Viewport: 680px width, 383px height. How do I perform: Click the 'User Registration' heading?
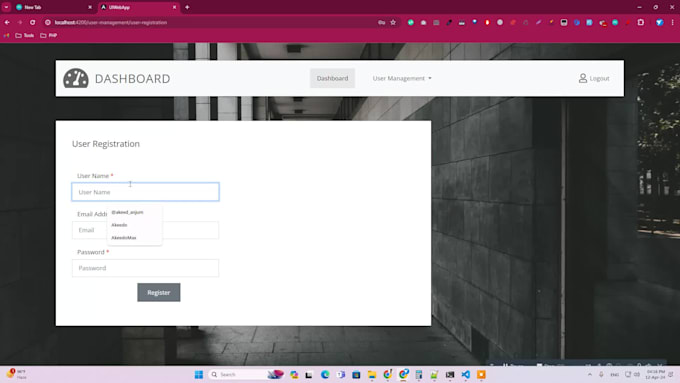(x=106, y=144)
